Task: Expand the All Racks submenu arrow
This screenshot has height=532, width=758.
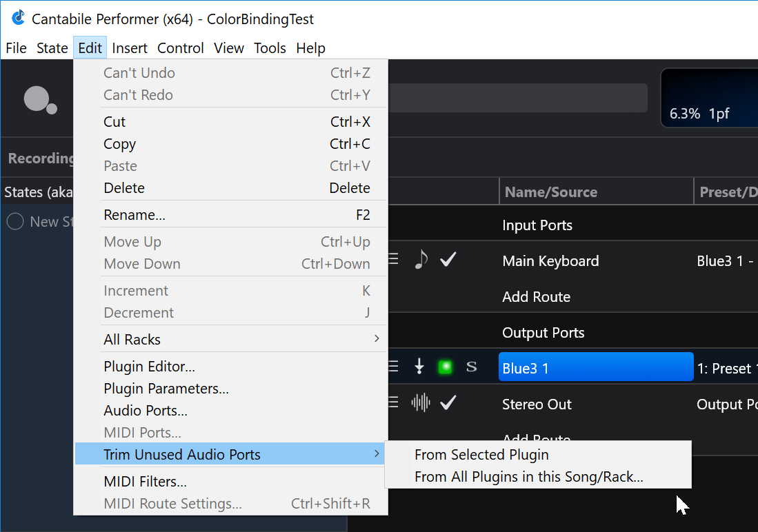Action: tap(377, 339)
